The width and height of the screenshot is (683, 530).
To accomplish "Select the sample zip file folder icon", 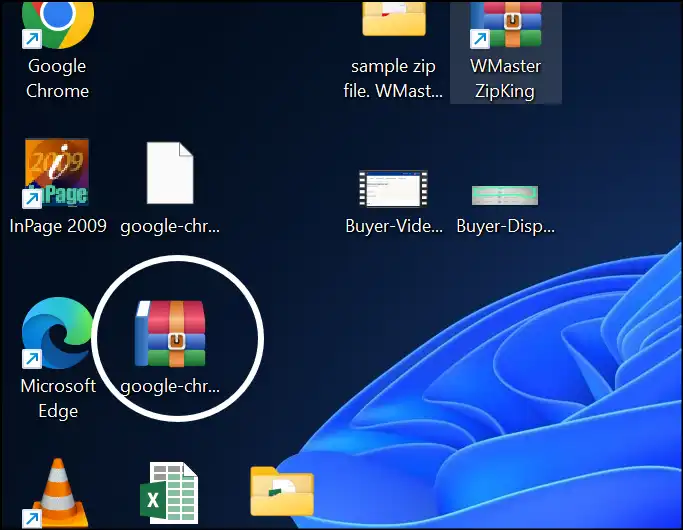I will point(394,18).
